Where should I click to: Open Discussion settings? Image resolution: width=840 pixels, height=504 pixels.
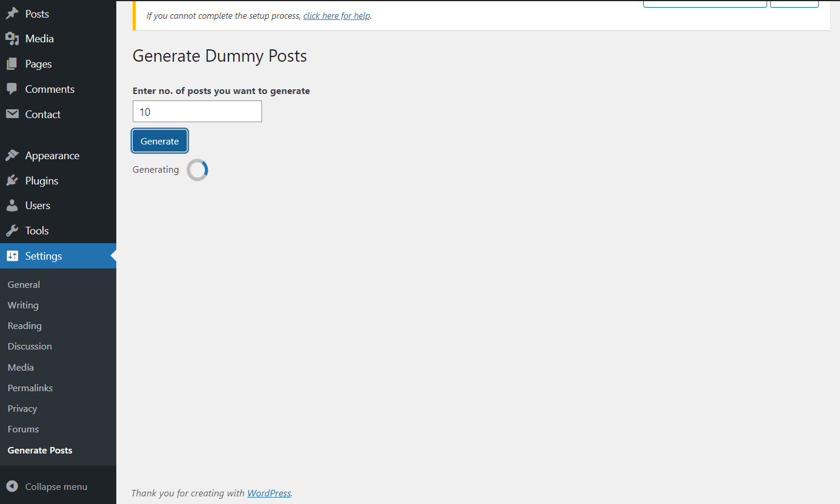point(29,346)
